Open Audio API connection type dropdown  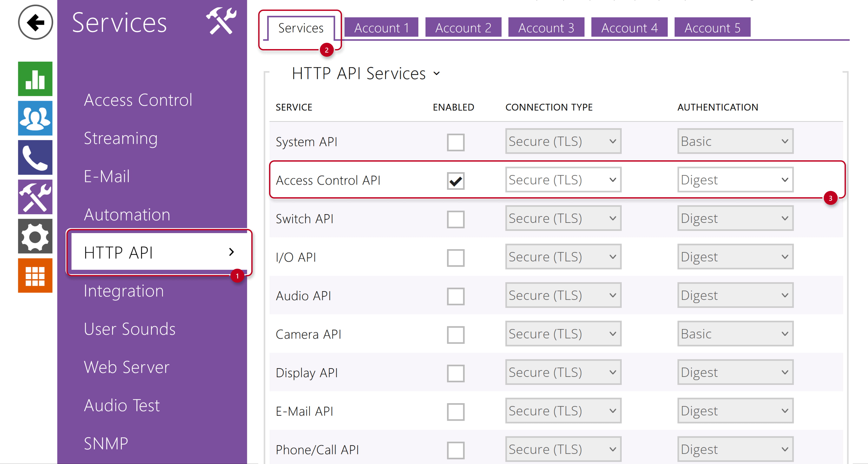pos(563,295)
